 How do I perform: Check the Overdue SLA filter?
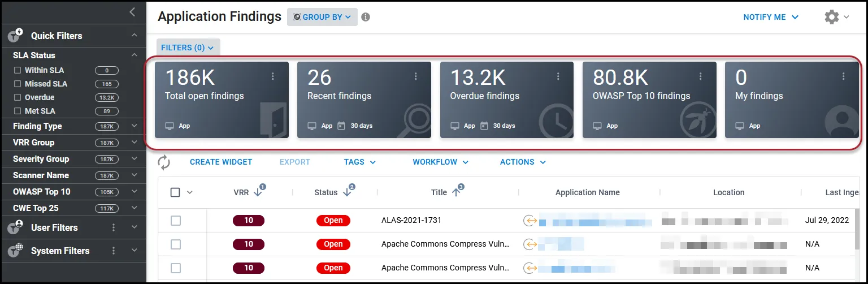tap(18, 97)
